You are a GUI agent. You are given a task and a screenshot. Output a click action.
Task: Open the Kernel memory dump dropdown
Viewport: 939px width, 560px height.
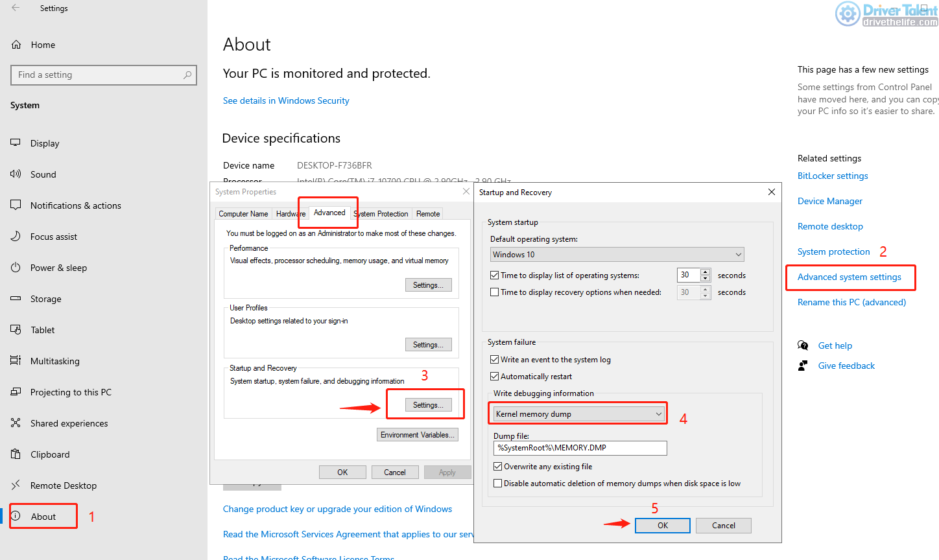click(579, 414)
